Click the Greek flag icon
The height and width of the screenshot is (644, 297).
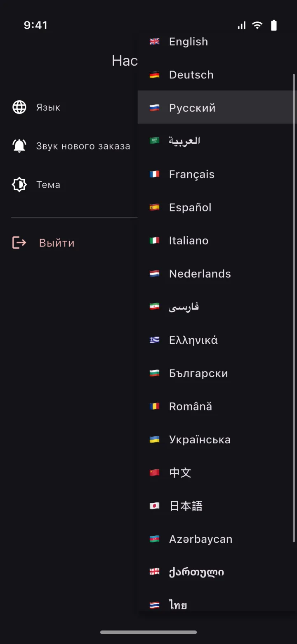click(154, 340)
